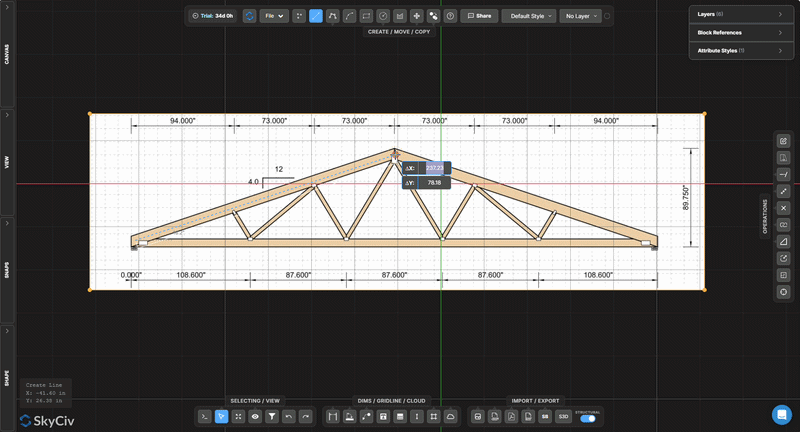Open the grid hash tool

434,417
